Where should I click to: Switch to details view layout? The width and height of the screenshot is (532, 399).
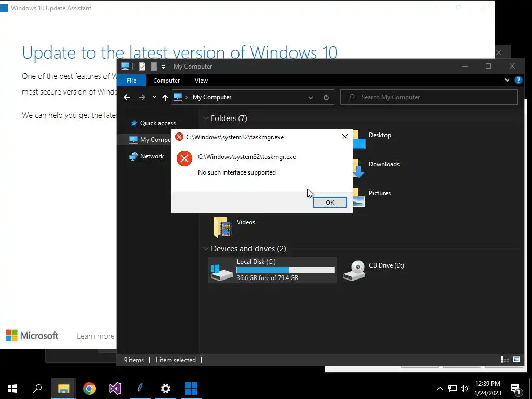(x=505, y=360)
